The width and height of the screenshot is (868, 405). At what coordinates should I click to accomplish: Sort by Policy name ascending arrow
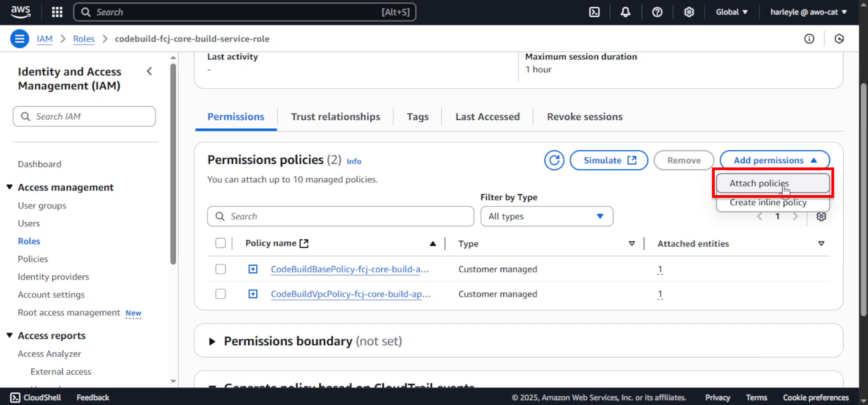(x=433, y=243)
